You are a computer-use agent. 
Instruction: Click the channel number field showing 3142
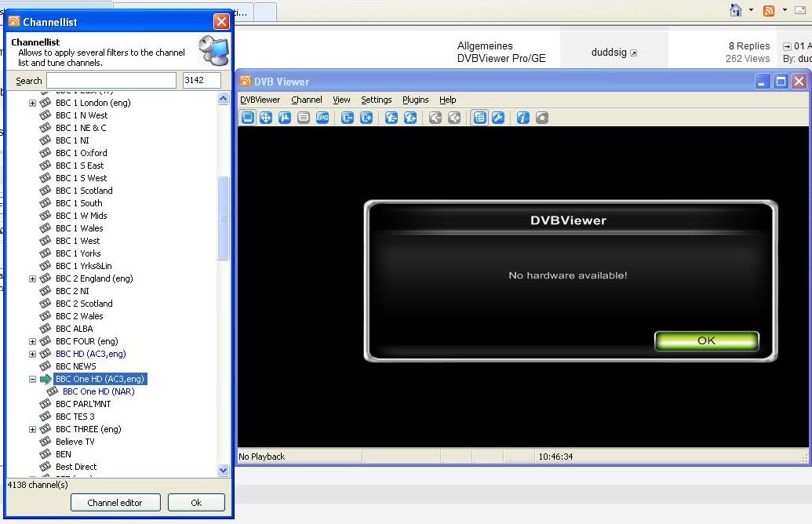202,80
